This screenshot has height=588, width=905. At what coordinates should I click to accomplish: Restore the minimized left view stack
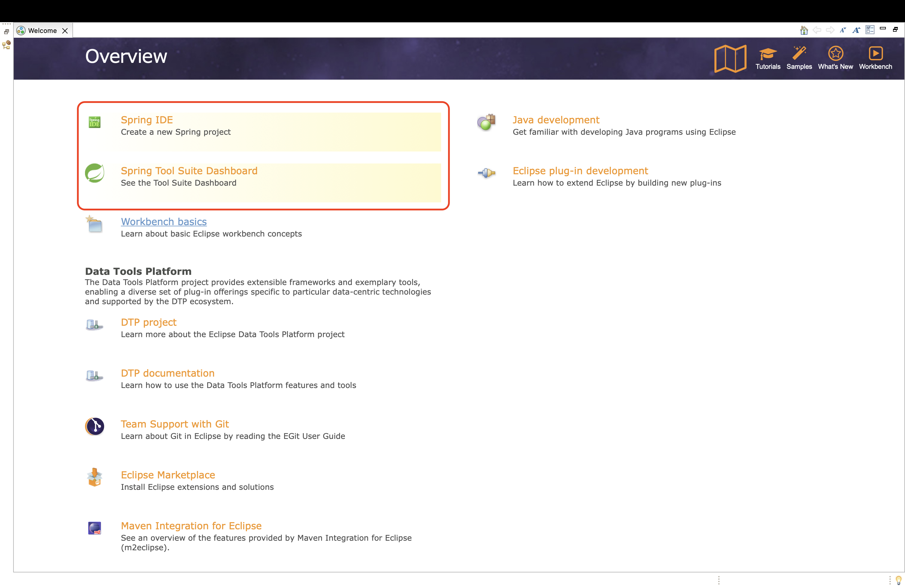coord(7,32)
